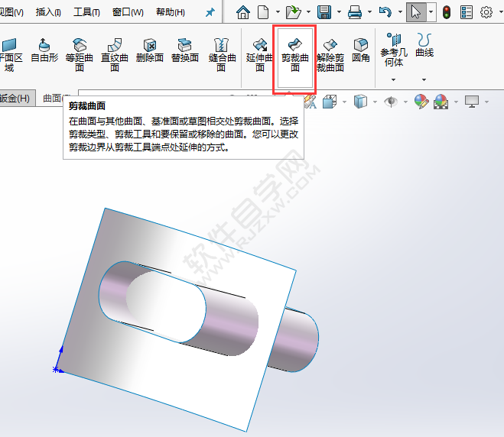Image resolution: width=504 pixels, height=437 pixels.
Task: Open the 帮助(H) menu
Action: 171,12
